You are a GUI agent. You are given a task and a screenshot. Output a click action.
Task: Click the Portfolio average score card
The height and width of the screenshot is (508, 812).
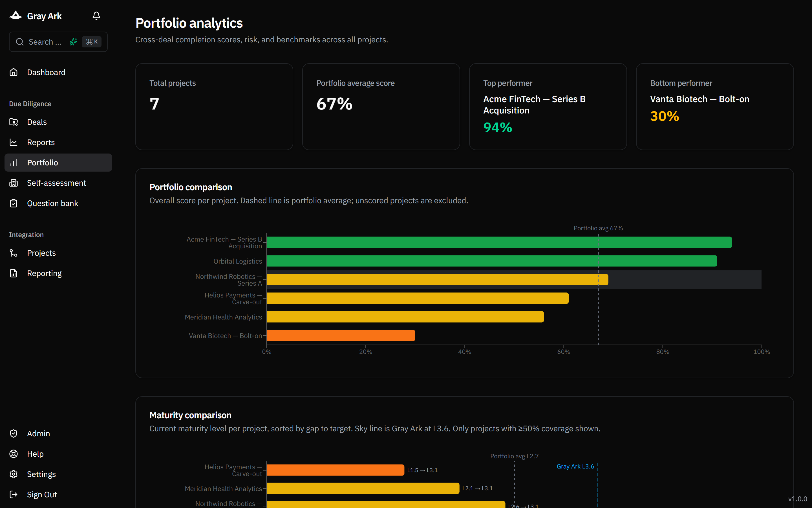pyautogui.click(x=381, y=106)
